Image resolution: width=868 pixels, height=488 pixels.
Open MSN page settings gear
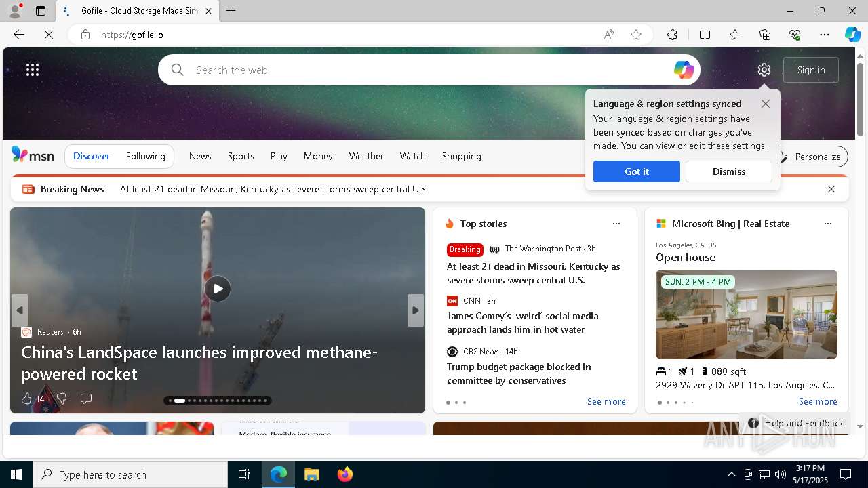tap(764, 70)
